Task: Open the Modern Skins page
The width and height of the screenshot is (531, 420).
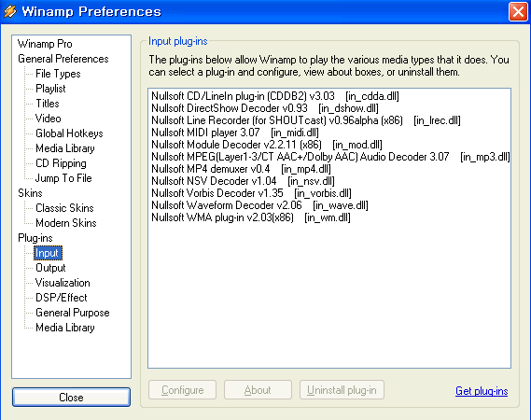Action: click(66, 223)
